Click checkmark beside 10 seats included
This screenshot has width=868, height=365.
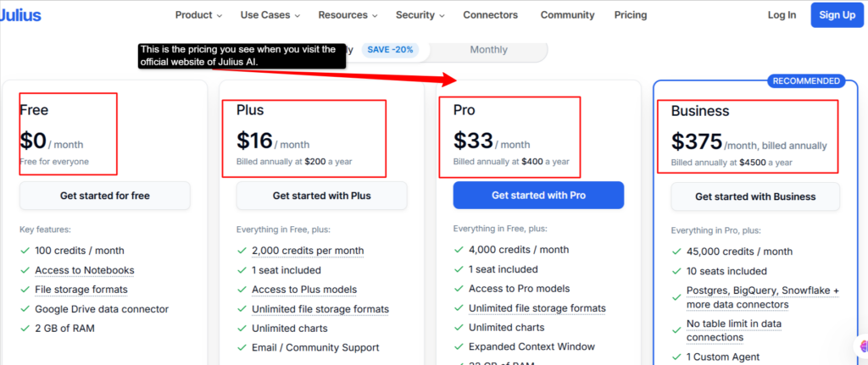click(676, 272)
